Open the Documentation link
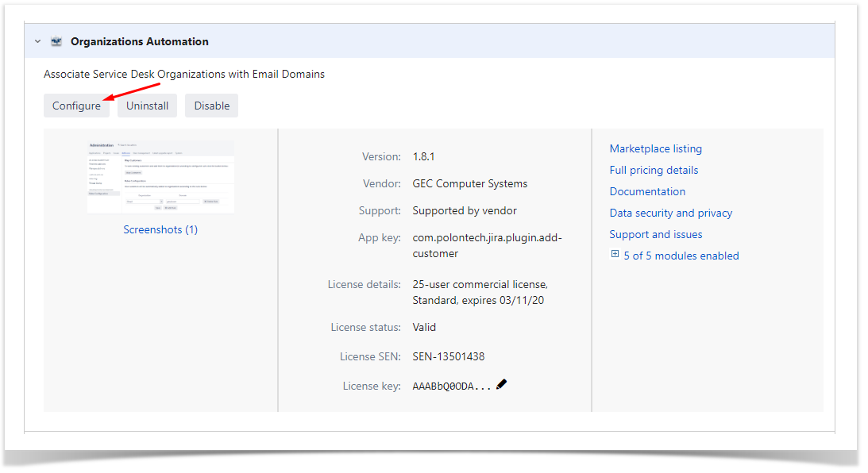This screenshot has height=473, width=868. [647, 191]
